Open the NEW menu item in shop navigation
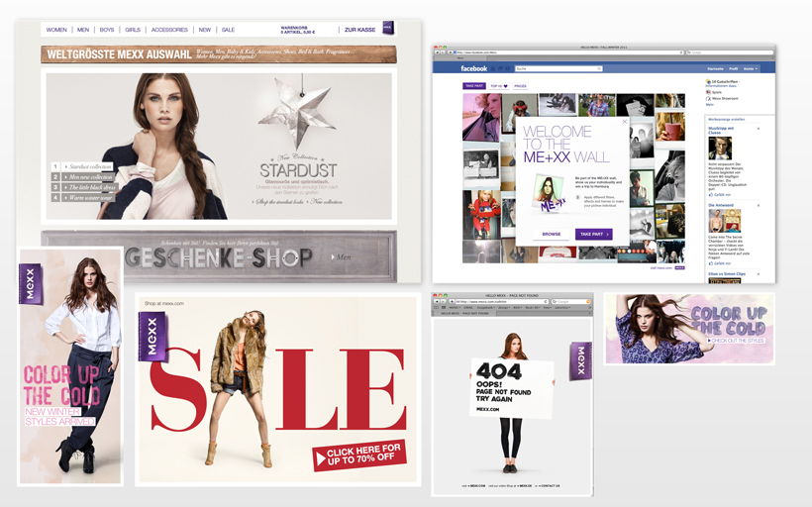The image size is (812, 507). [x=205, y=30]
